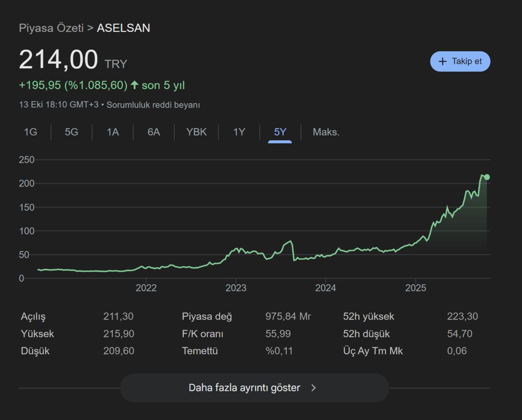
Task: Click the green endpoint dot on the chart
Action: [487, 177]
